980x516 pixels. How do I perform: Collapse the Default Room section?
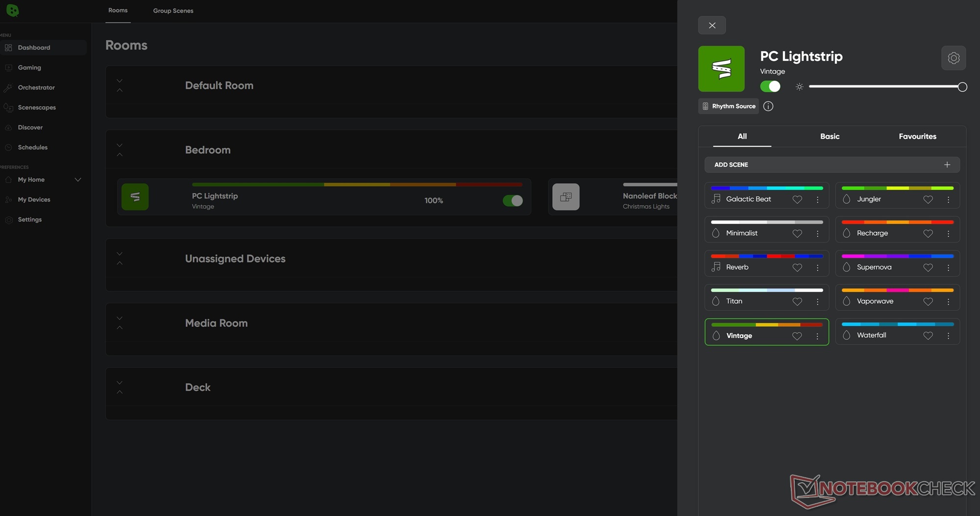[120, 85]
